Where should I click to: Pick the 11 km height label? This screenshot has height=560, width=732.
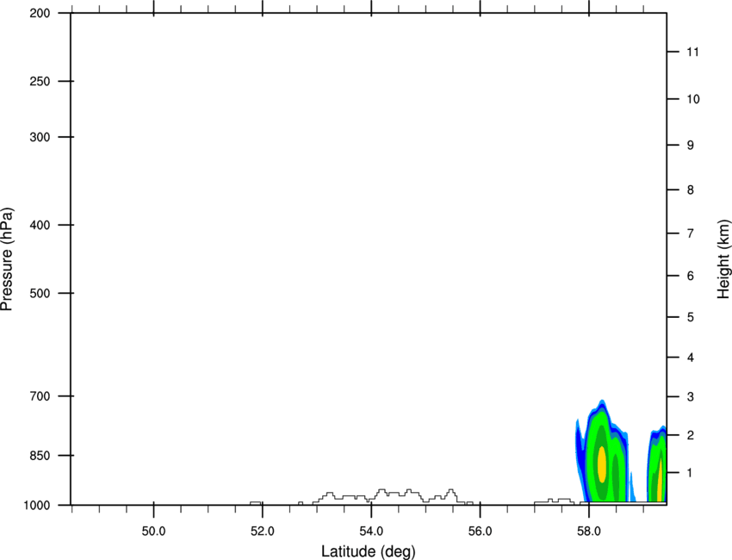coord(692,52)
